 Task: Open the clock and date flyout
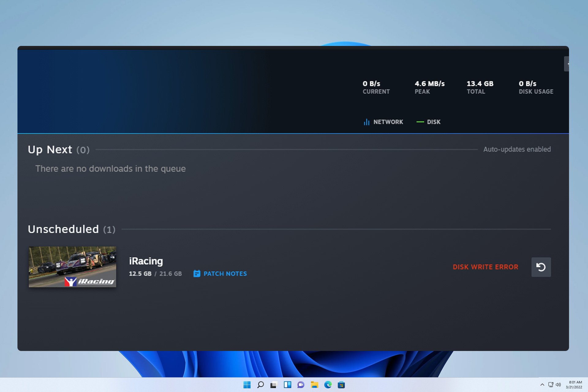575,385
